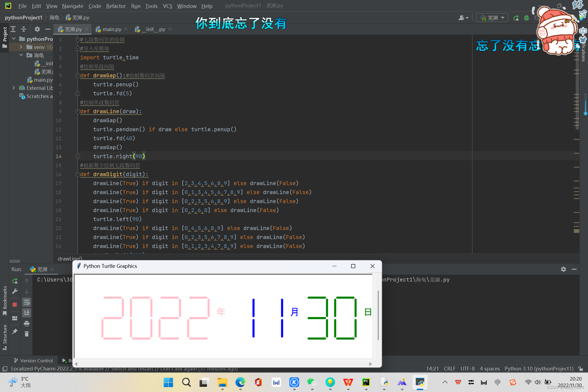Toggle Scroll to End in Run console

(x=27, y=313)
